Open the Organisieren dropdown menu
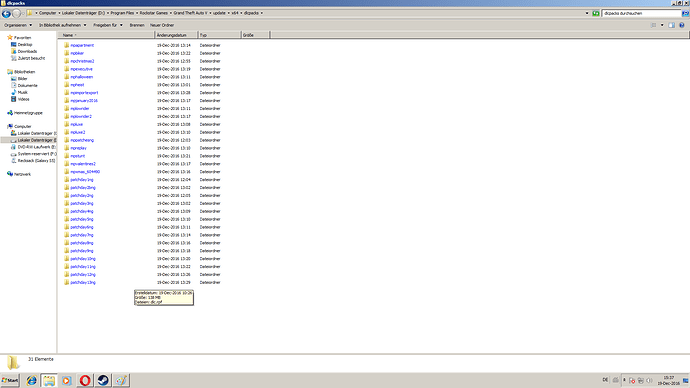The image size is (690, 388). coord(18,25)
